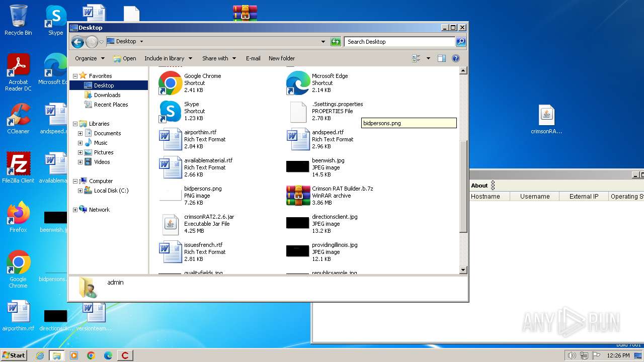Open Explorer Help icon
This screenshot has height=362, width=644.
coord(456,58)
